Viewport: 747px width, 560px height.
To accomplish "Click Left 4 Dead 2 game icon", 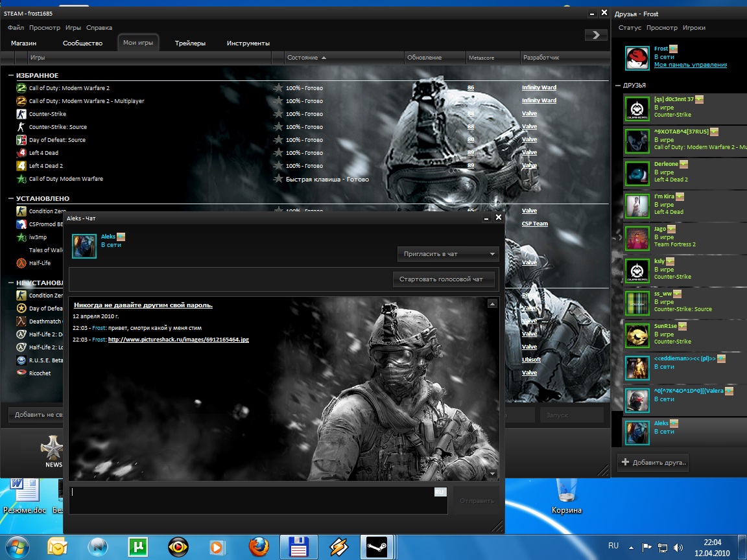I will (21, 166).
